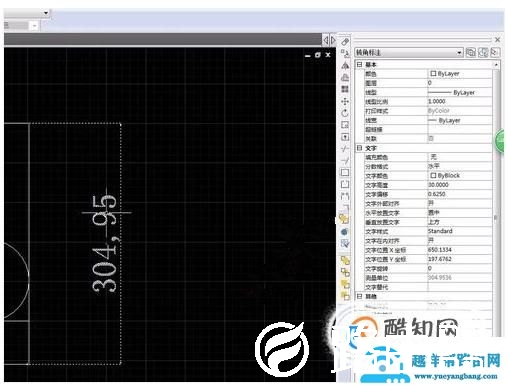Select the Trim tool
The image size is (507, 387).
click(x=345, y=149)
